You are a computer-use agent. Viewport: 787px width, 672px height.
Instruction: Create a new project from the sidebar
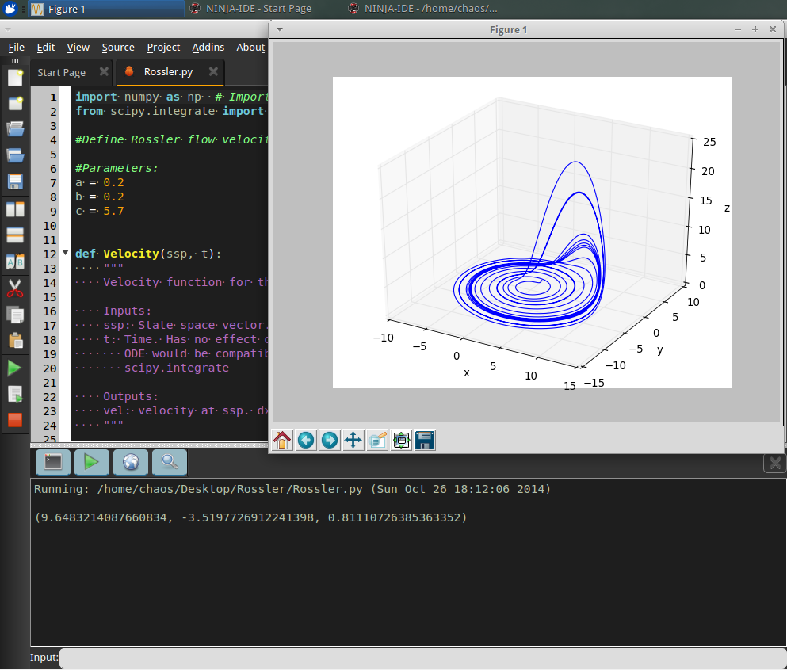tap(15, 104)
